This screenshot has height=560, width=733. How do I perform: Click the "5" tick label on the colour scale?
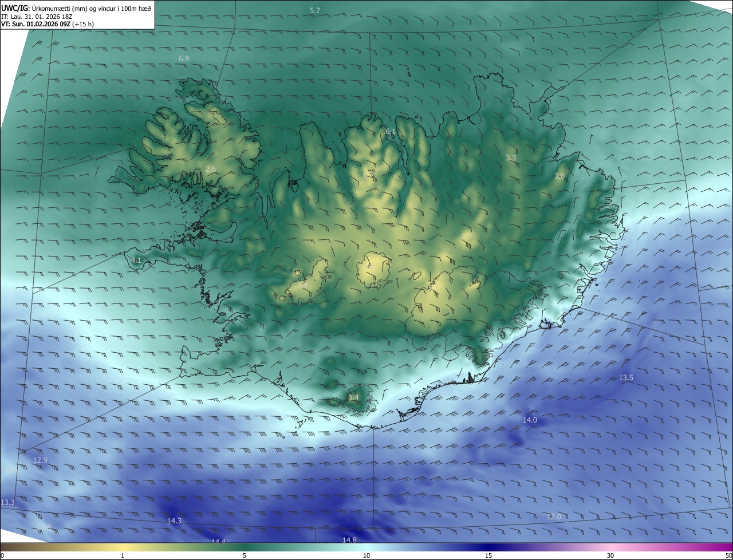pyautogui.click(x=245, y=555)
